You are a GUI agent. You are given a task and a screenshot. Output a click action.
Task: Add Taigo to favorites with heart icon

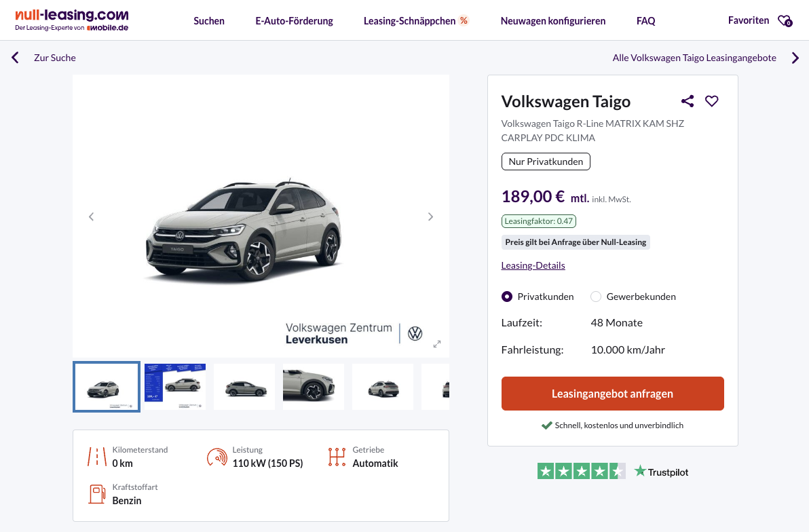[x=711, y=101]
